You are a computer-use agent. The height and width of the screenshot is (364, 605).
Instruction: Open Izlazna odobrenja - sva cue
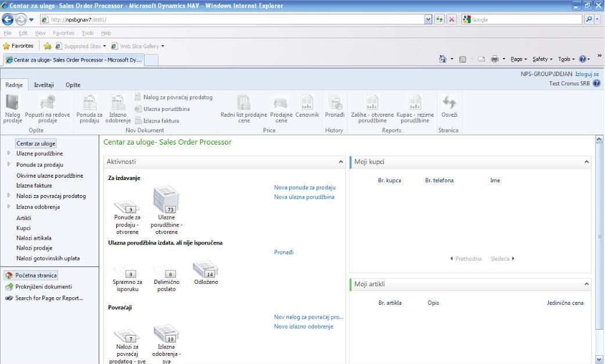pos(167,344)
